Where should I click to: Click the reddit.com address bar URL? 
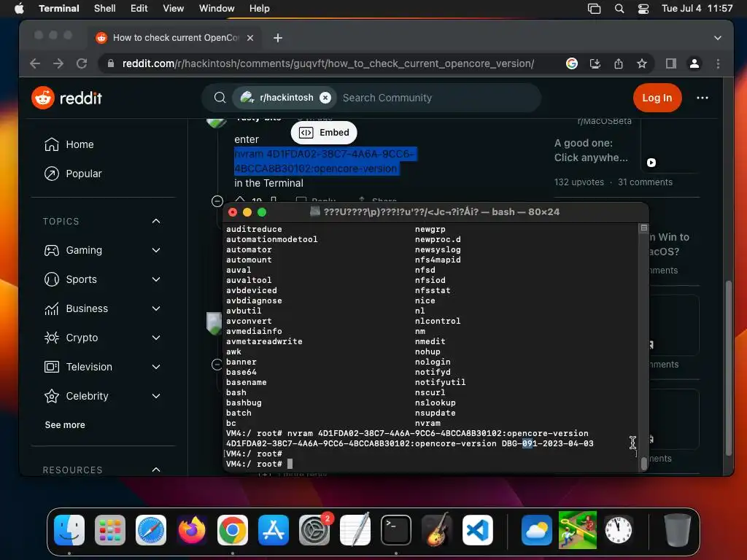tap(328, 63)
